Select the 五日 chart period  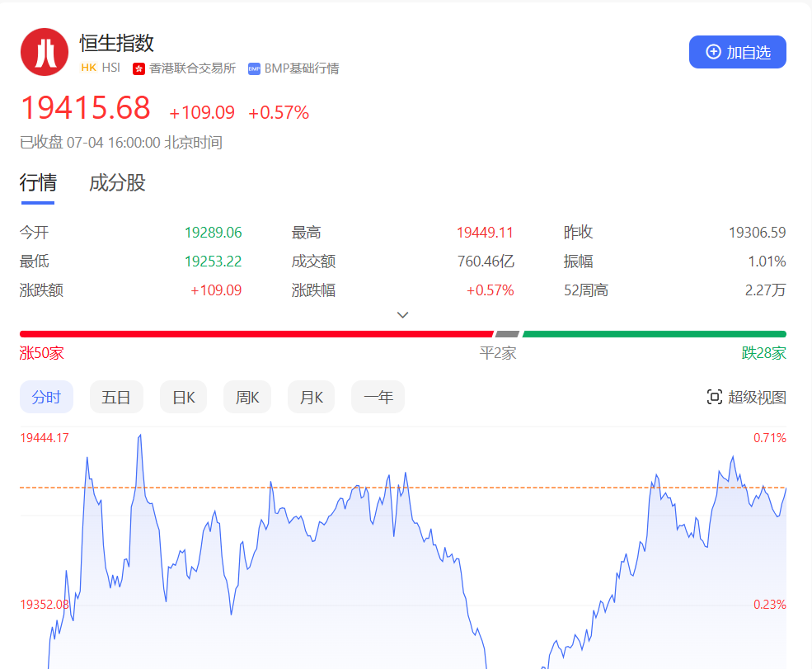[116, 398]
